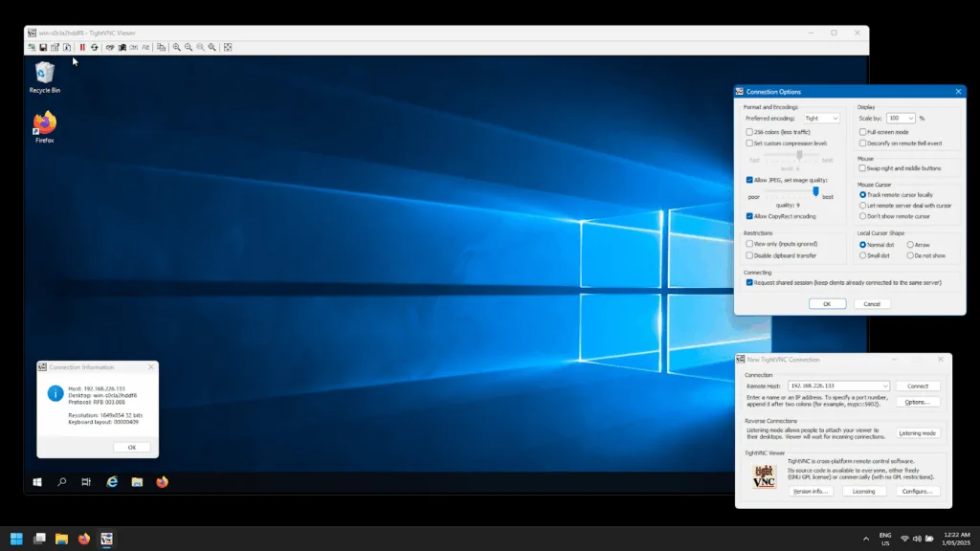Open Connection options from viewer toolbar
Screen dimensions: 980x551
click(x=55, y=48)
